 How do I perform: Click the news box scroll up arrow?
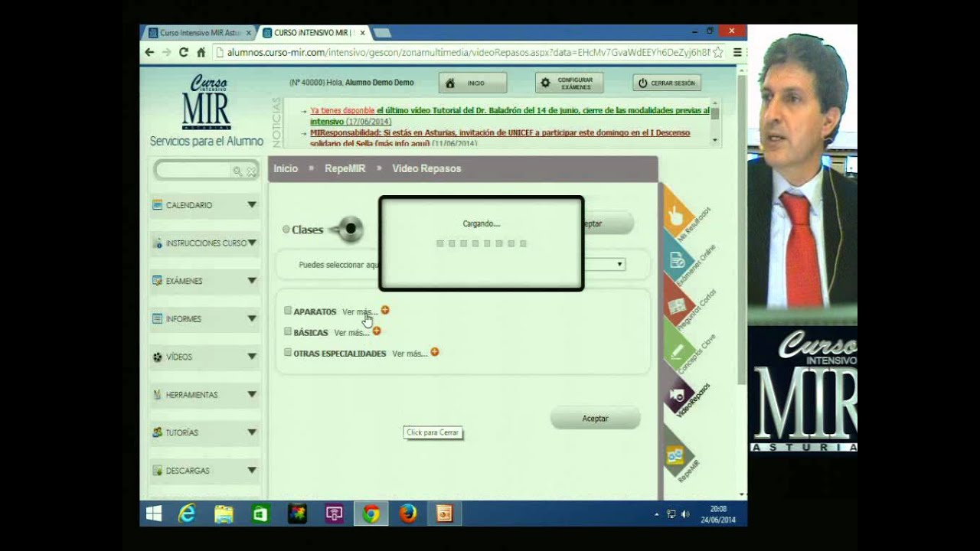pos(715,103)
